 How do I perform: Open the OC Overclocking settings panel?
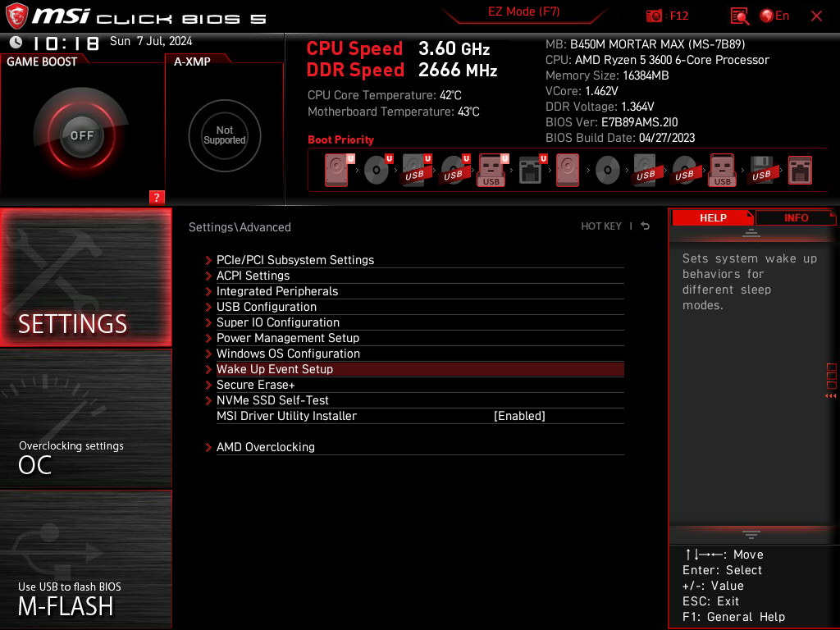click(85, 418)
